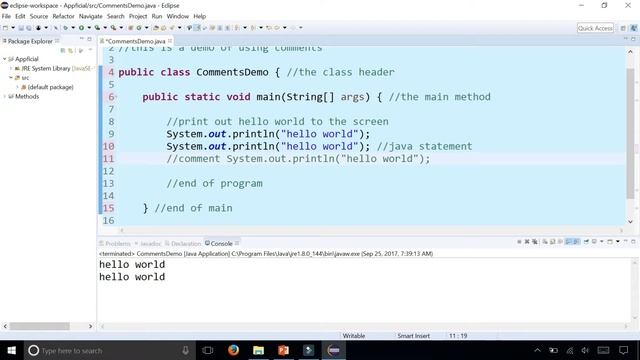The image size is (640, 360).
Task: Collapse the src folder node
Action: coord(11,78)
